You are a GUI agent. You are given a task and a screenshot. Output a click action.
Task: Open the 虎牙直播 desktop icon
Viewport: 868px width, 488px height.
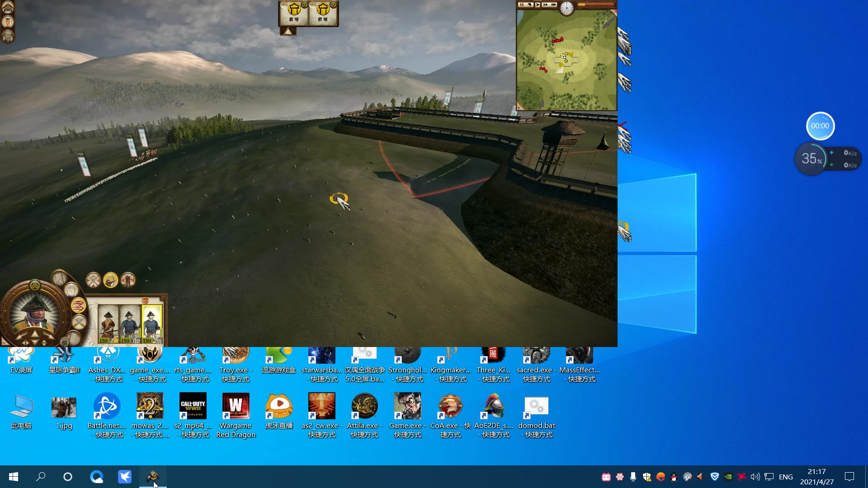click(x=278, y=412)
